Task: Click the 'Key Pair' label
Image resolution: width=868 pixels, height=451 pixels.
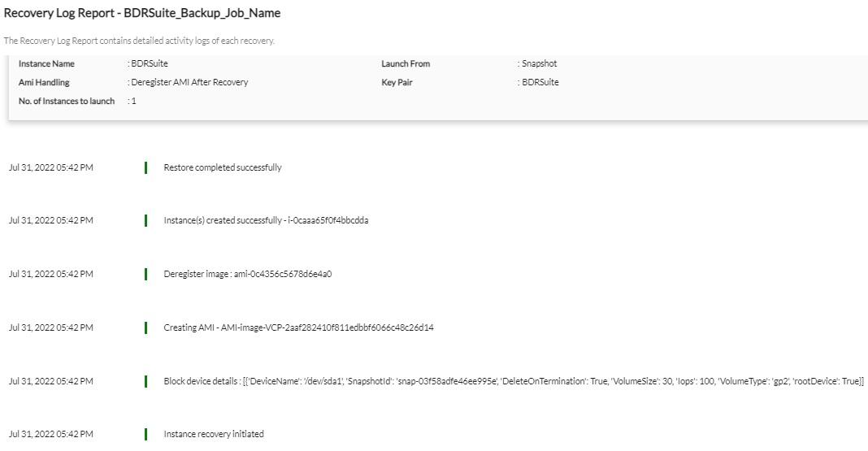Action: point(397,82)
